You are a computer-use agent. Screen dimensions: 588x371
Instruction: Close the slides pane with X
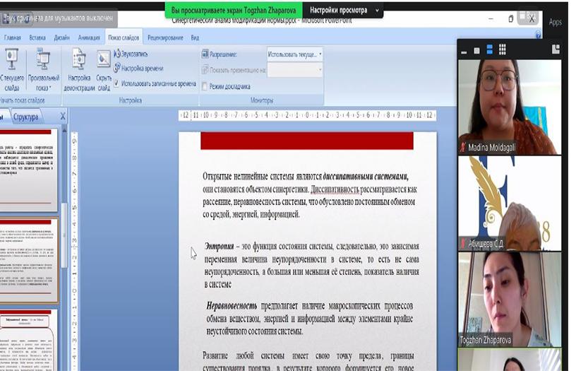[62, 117]
